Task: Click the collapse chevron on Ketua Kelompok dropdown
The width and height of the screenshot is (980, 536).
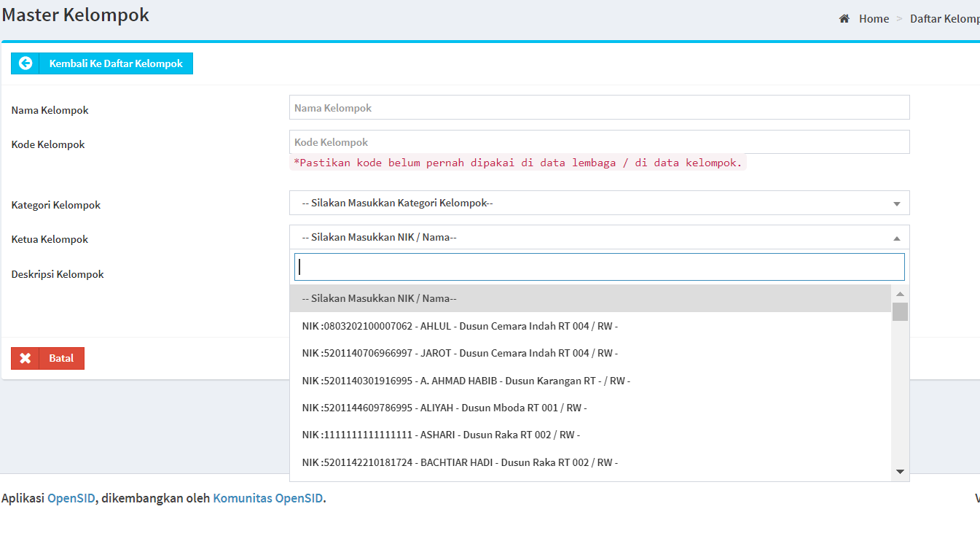Action: [x=896, y=236]
